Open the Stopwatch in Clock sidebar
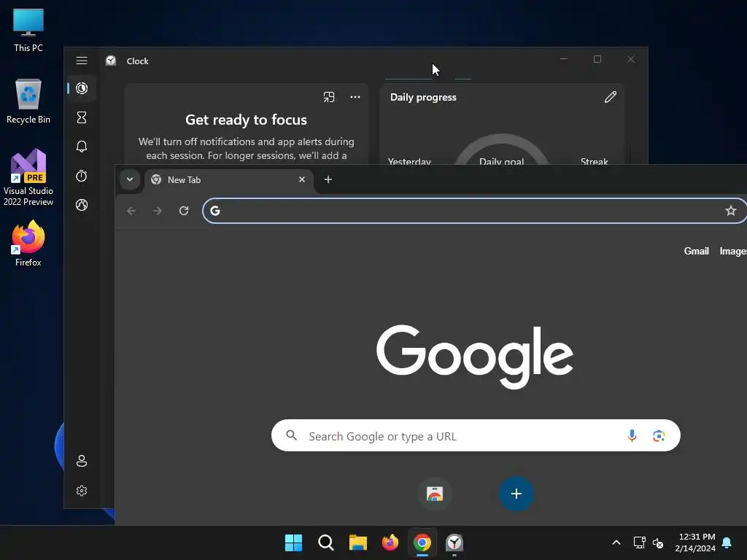 pos(82,176)
